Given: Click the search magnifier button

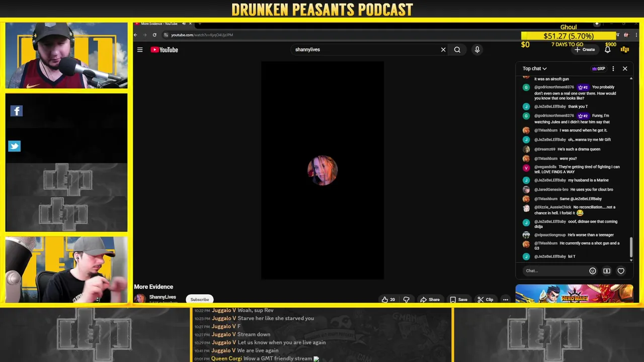Looking at the screenshot, I should pos(457,50).
